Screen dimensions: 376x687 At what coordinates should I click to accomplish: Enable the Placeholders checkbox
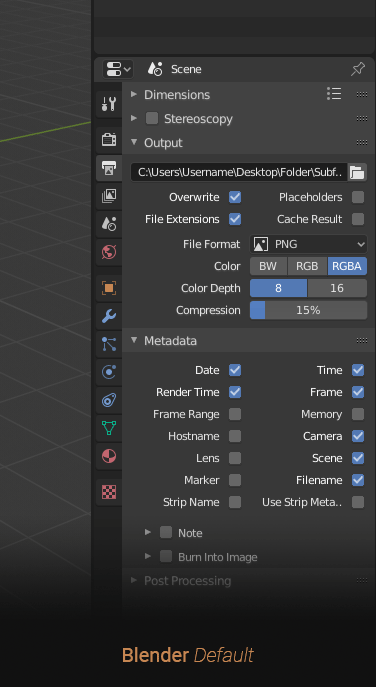click(x=358, y=197)
